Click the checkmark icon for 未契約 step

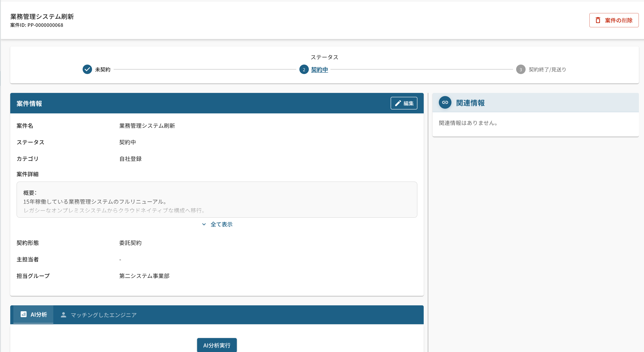click(87, 69)
